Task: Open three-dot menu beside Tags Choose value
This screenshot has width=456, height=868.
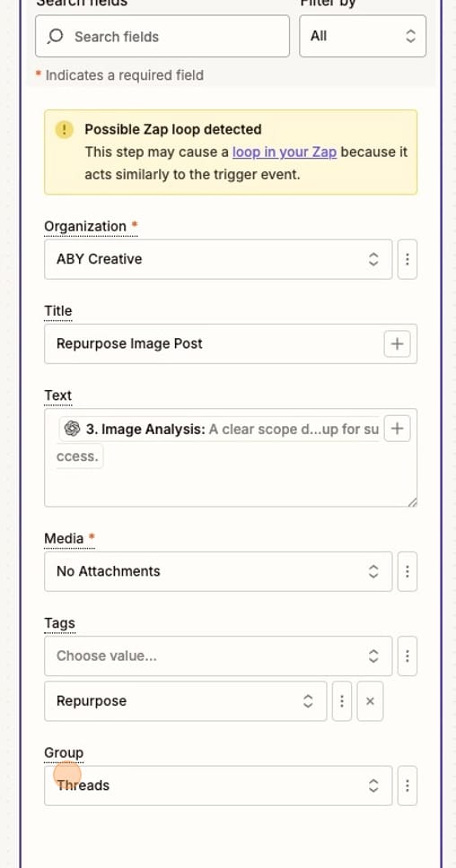Action: pos(408,656)
